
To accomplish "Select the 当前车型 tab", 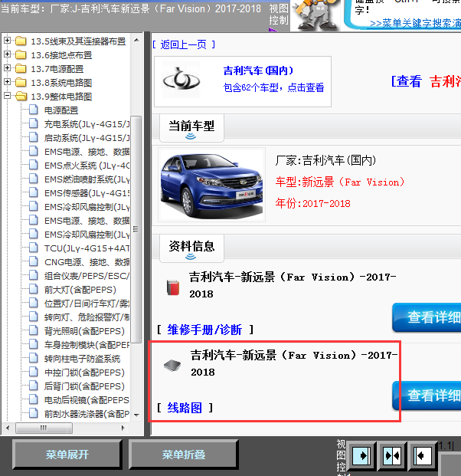I will click(x=191, y=127).
